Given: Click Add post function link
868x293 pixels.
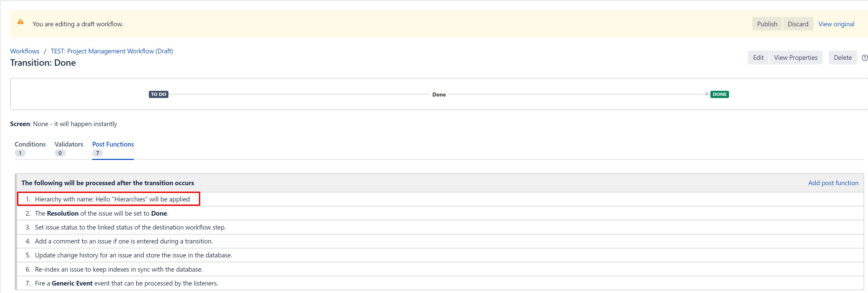Looking at the screenshot, I should click(x=833, y=183).
